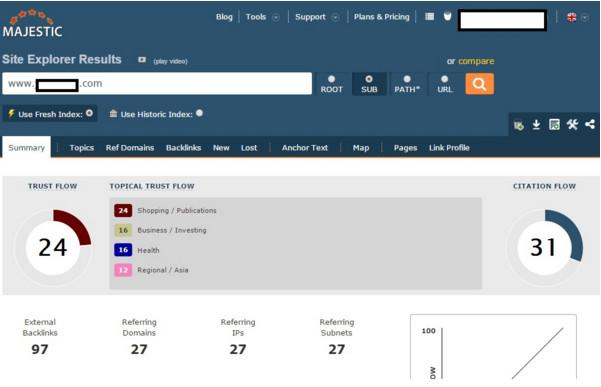
Task: Click the Trust Flow 24 gauge
Action: point(53,247)
